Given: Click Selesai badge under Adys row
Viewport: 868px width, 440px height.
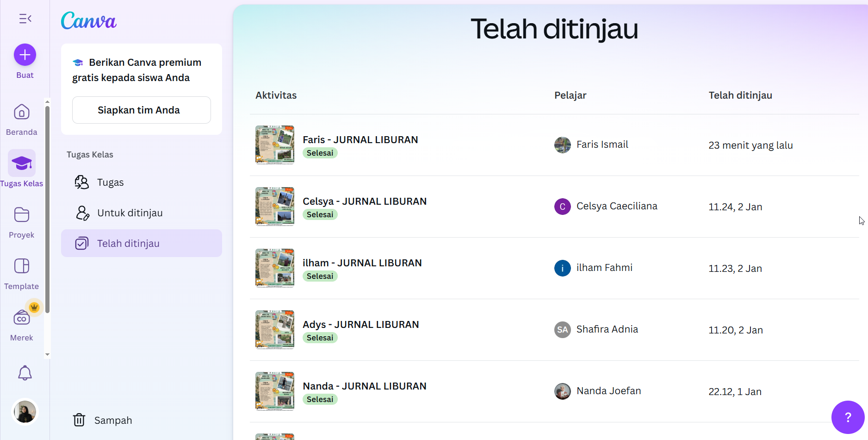Looking at the screenshot, I should point(320,338).
